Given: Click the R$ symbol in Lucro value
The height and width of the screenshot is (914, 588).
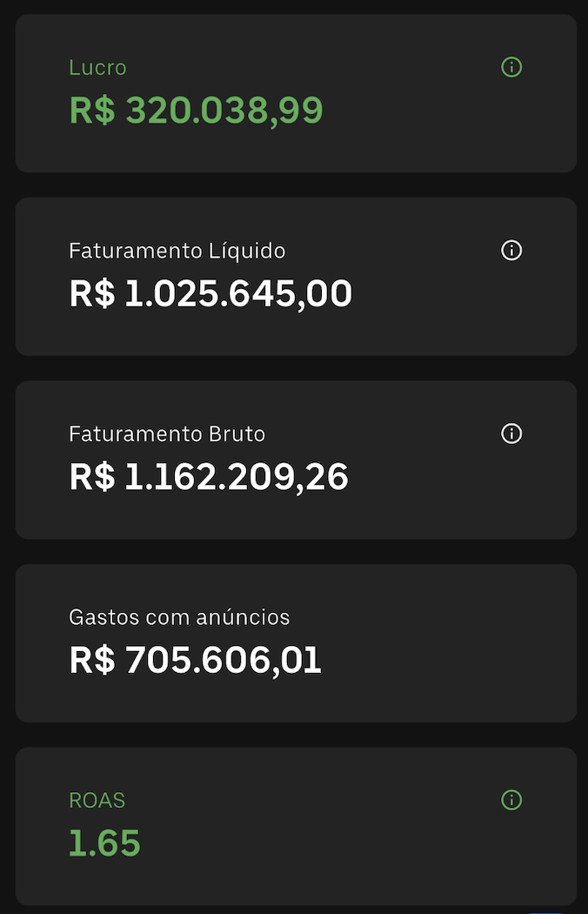Looking at the screenshot, I should 91,111.
